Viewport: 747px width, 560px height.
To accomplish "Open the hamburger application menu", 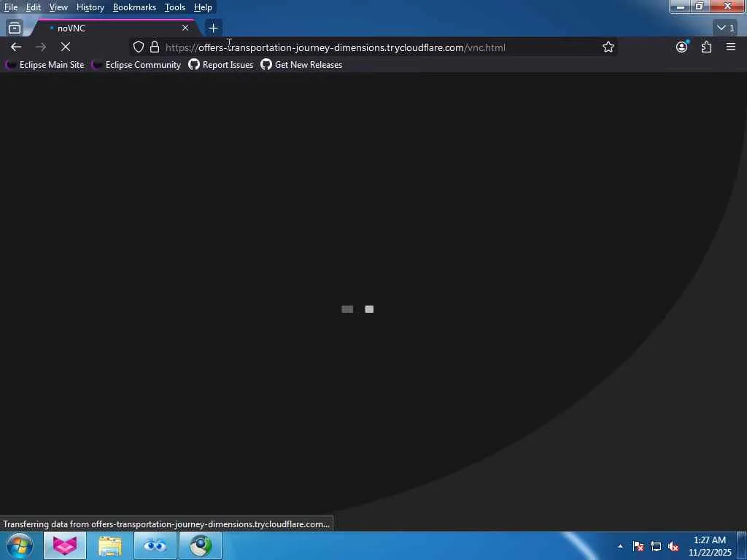I will coord(730,47).
